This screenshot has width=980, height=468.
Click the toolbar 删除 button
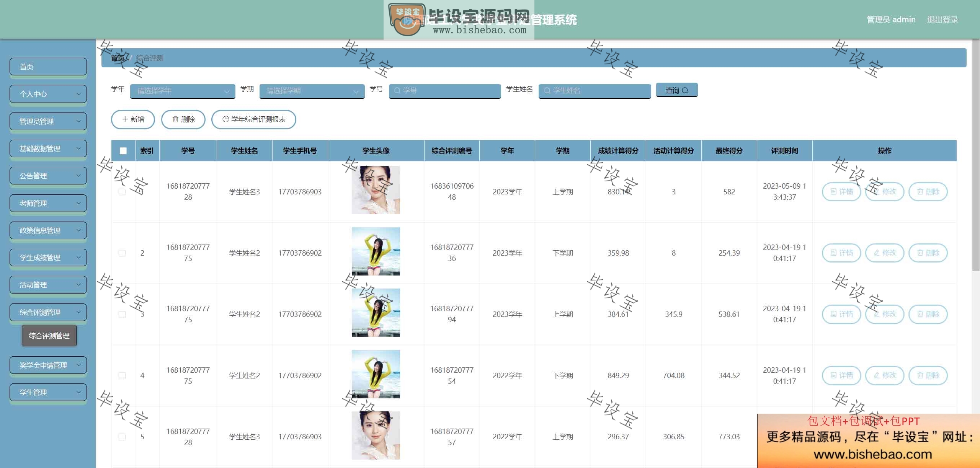[183, 119]
